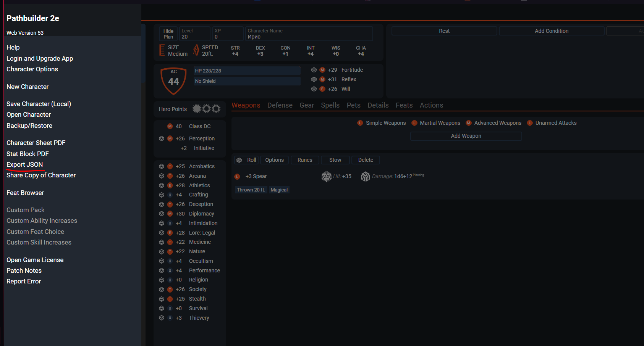
Task: Click the Export JSON link in the sidebar
Action: coord(24,164)
